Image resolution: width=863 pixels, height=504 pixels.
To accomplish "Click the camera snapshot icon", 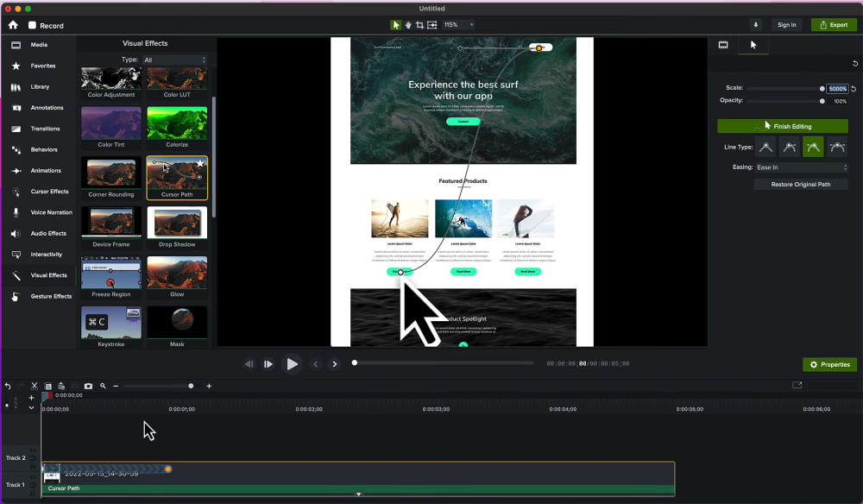I will (x=88, y=386).
